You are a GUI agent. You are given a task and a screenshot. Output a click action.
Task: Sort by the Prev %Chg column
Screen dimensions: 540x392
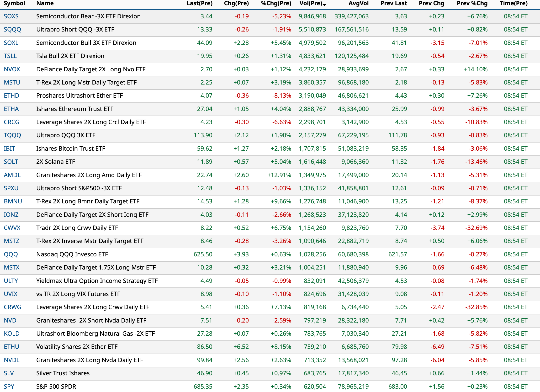tap(472, 3)
